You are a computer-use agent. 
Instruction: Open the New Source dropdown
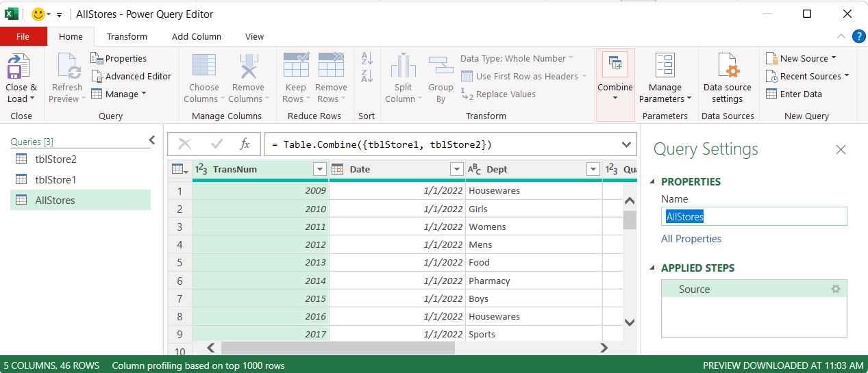[802, 58]
